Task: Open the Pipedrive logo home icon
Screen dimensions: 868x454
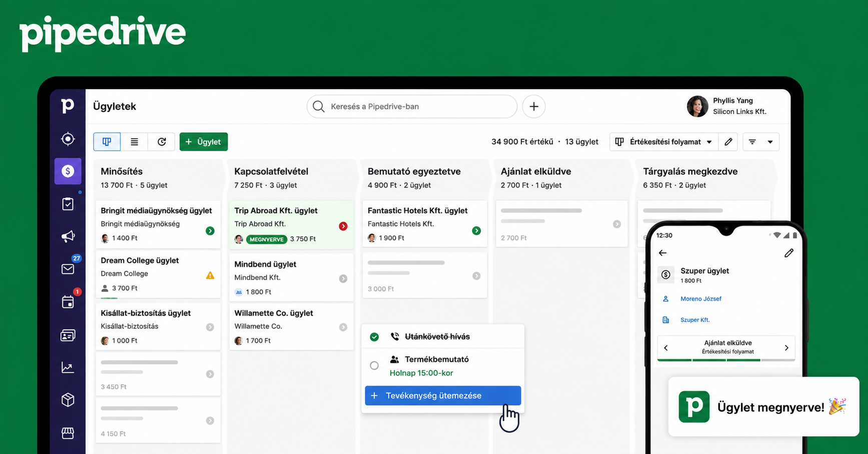Action: click(x=68, y=106)
